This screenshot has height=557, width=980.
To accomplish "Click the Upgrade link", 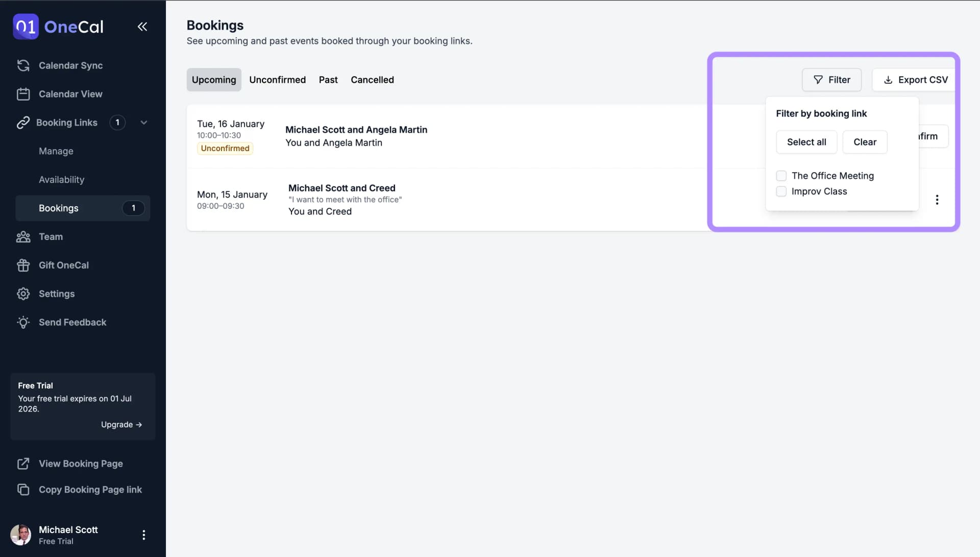I will (x=122, y=424).
